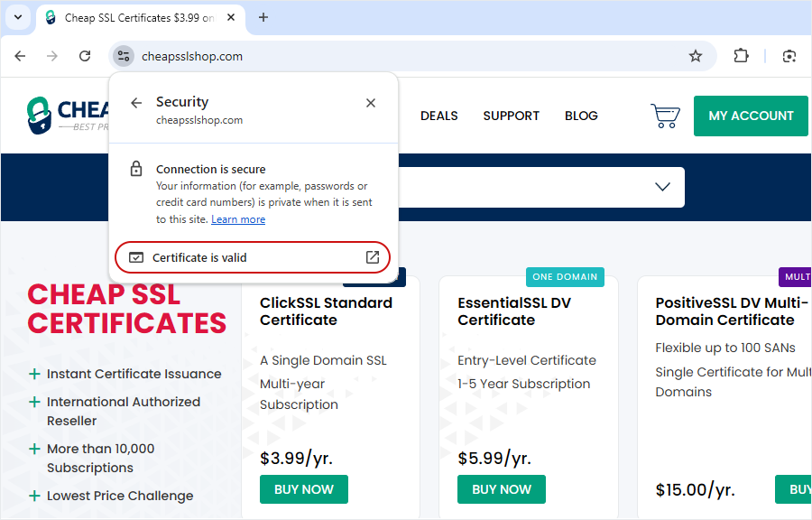
Task: Click the $3.99/yr. price text
Action: tap(296, 459)
